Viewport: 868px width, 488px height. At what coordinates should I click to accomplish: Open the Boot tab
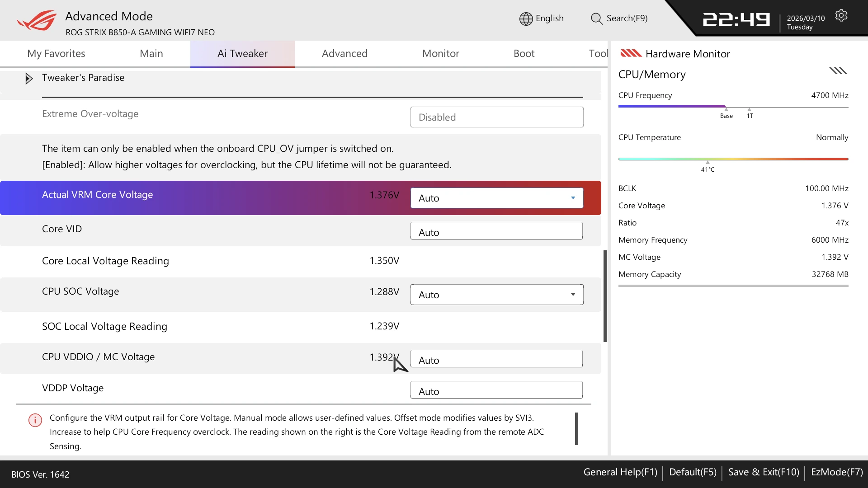524,54
